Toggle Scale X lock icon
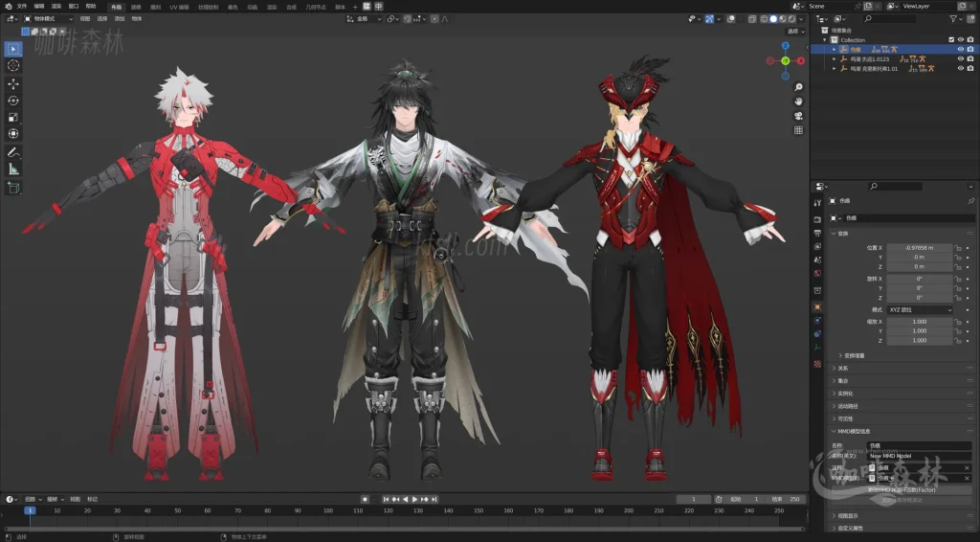The image size is (980, 542). coord(957,322)
